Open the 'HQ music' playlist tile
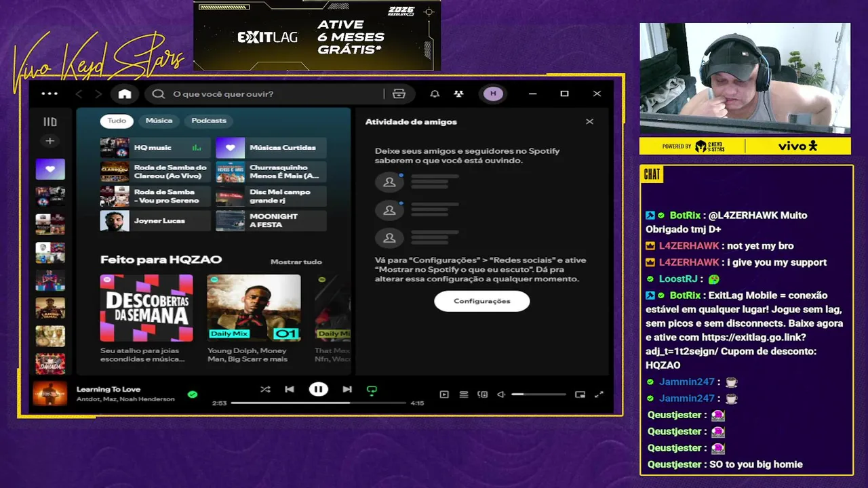Screen dimensions: 868x488 pos(155,148)
